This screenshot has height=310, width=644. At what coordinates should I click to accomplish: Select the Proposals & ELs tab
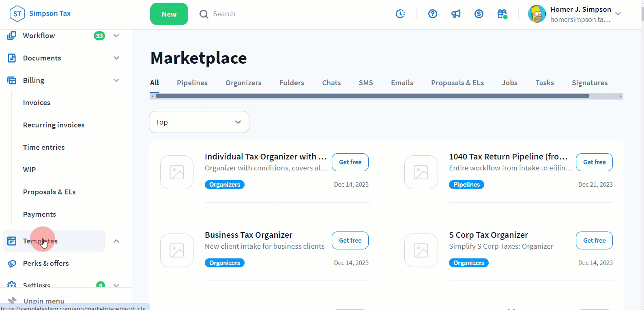(x=457, y=83)
